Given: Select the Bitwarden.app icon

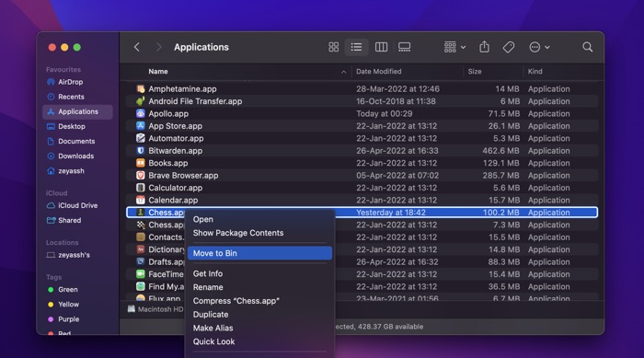Looking at the screenshot, I should pyautogui.click(x=141, y=150).
